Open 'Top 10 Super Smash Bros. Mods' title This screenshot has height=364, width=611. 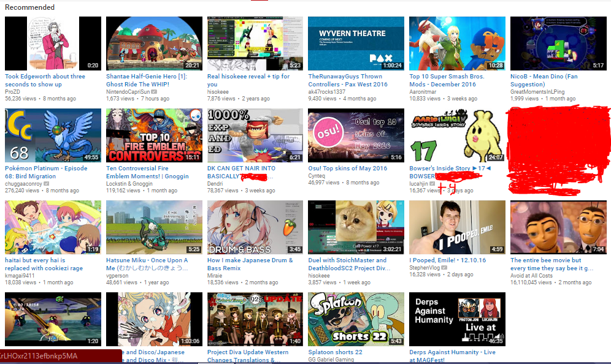coord(447,80)
